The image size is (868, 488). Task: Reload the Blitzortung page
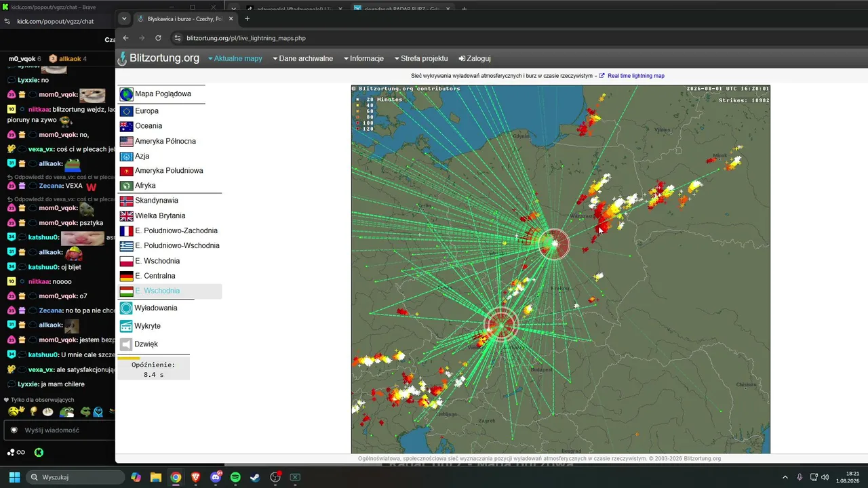coord(158,39)
